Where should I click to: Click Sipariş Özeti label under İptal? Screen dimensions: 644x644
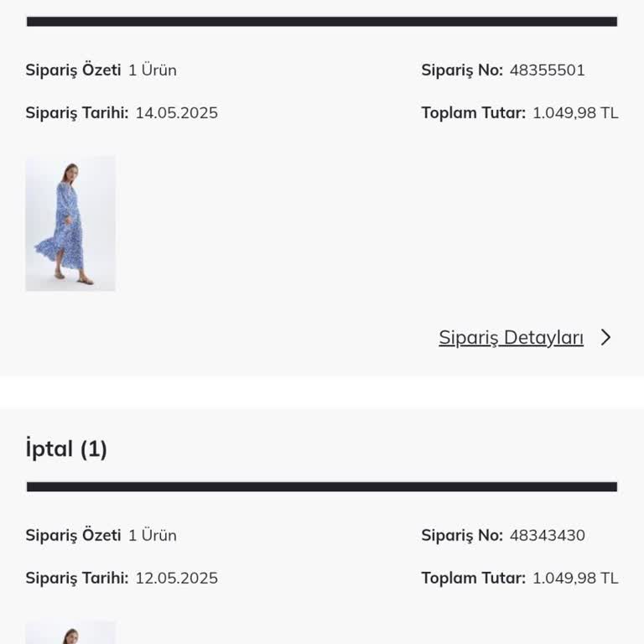[x=73, y=536]
